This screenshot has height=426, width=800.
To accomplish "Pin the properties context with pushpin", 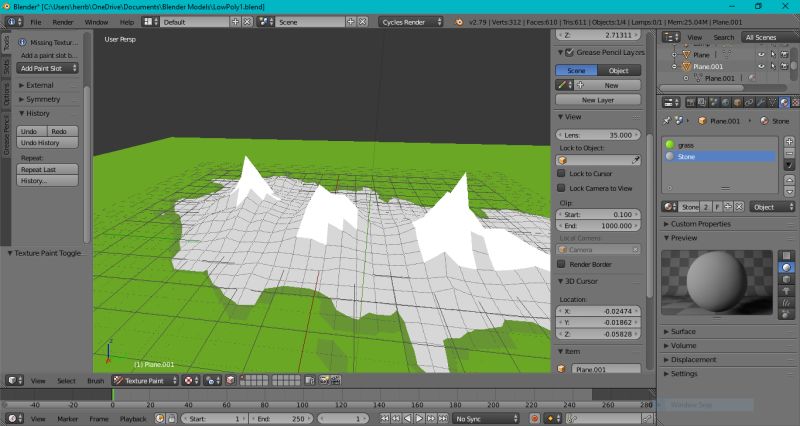I will point(667,121).
